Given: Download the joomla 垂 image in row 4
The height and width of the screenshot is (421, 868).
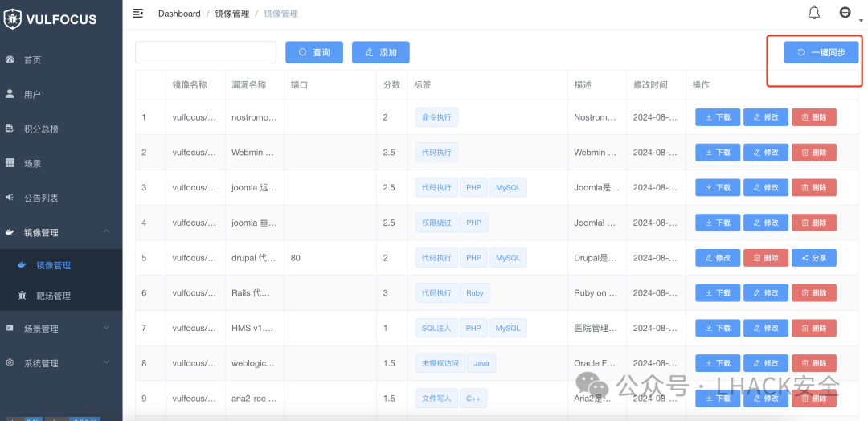Looking at the screenshot, I should click(718, 223).
